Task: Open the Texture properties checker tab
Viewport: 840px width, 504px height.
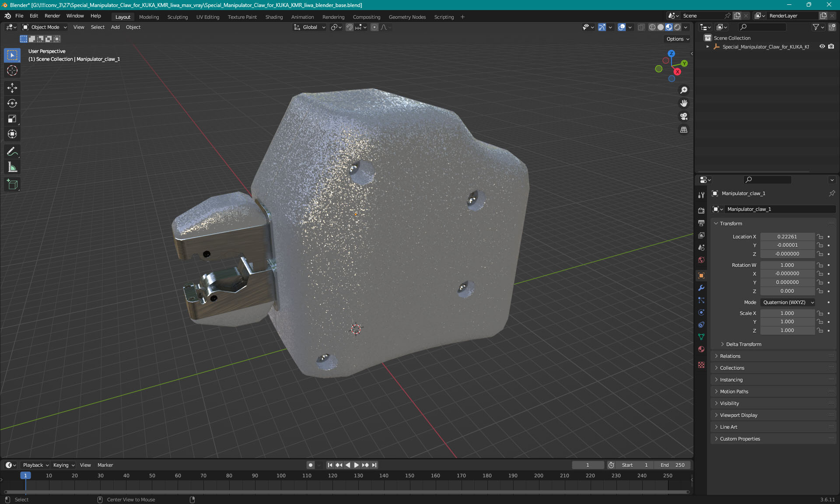Action: pos(701,365)
